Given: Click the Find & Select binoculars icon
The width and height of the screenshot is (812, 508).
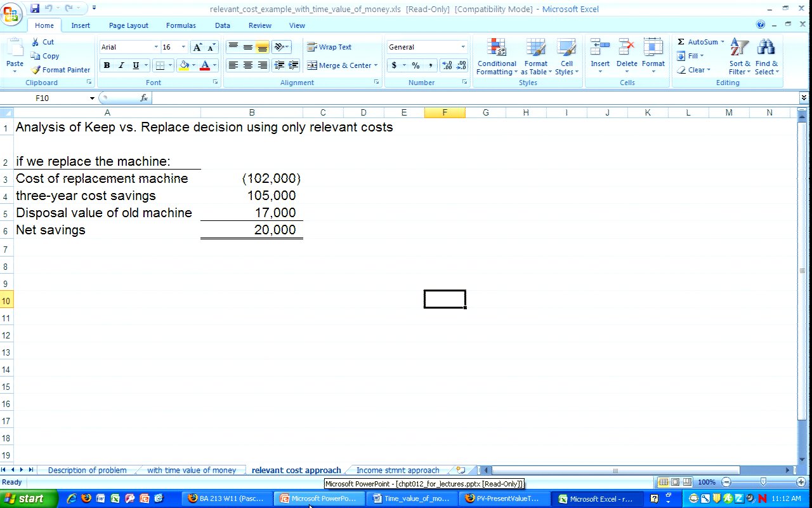Looking at the screenshot, I should click(766, 48).
